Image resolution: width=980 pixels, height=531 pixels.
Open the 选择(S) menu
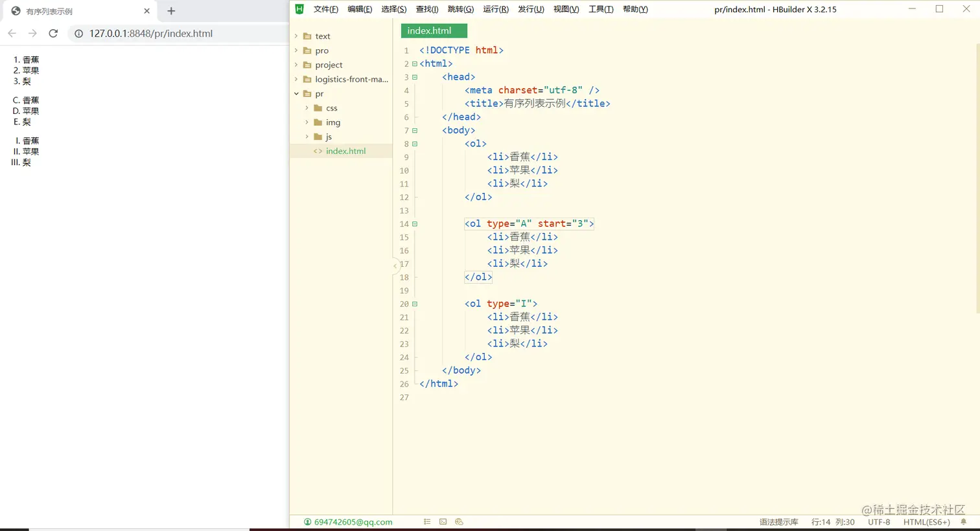tap(394, 9)
